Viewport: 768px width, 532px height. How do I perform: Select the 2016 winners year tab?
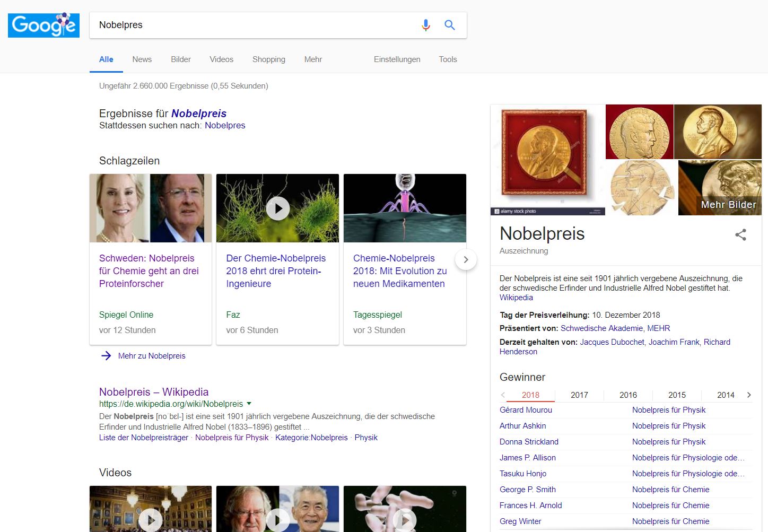coord(628,395)
